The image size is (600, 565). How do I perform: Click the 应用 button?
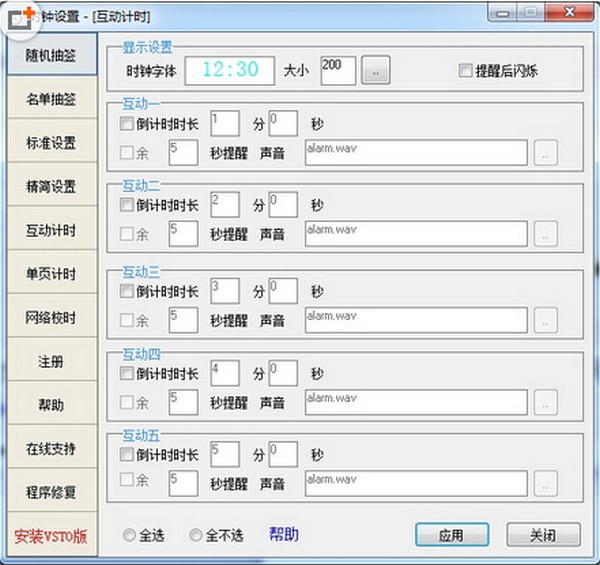pos(452,535)
